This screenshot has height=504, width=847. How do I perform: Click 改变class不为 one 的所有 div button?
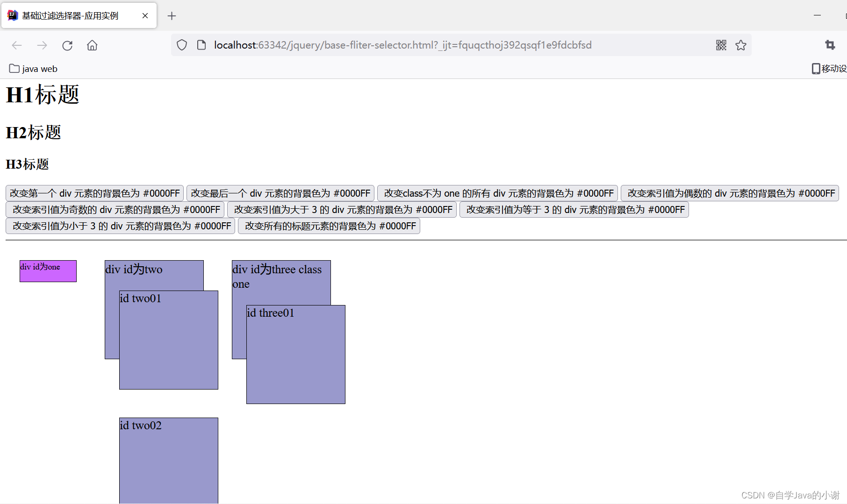497,193
